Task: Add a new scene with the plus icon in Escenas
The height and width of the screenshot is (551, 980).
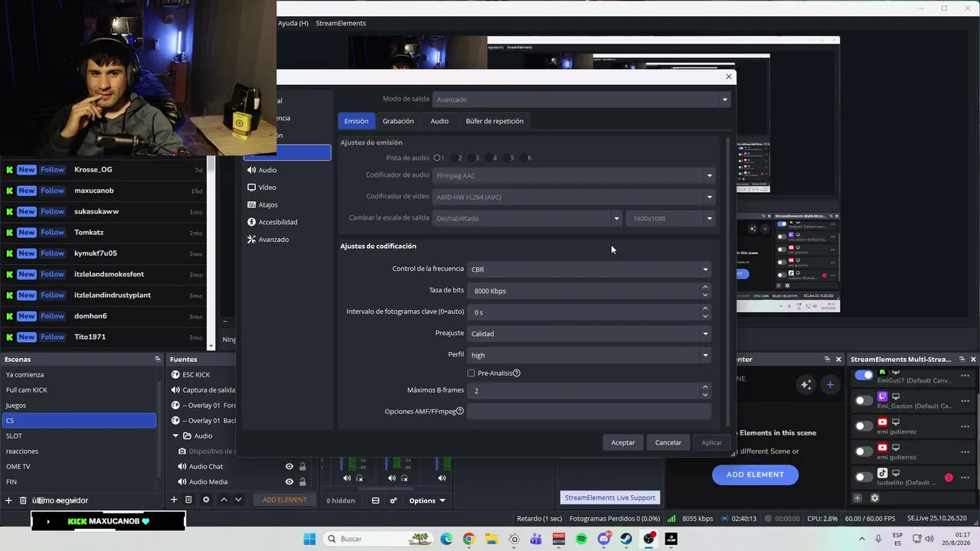Action: (8, 500)
